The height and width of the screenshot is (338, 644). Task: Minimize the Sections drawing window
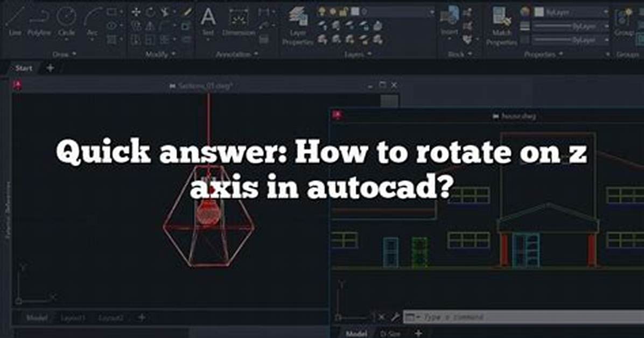tap(370, 86)
